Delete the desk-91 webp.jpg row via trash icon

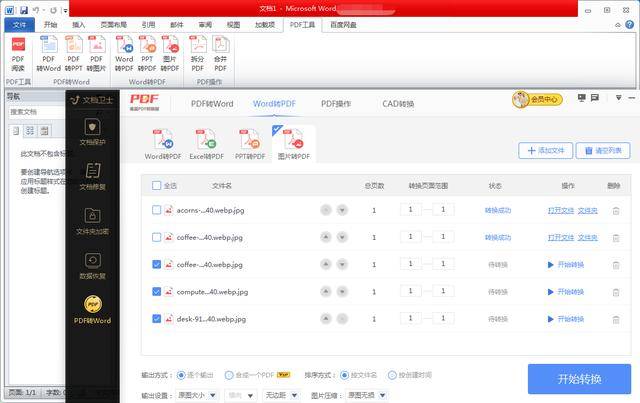(616, 319)
